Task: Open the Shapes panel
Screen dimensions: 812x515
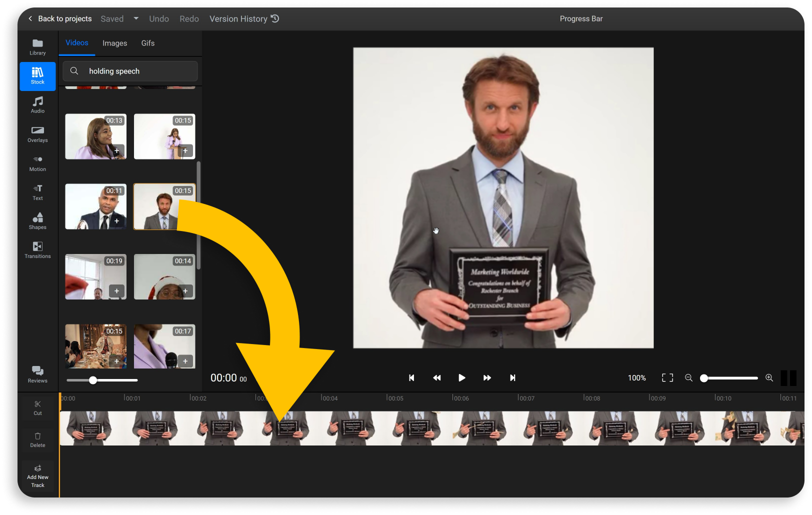Action: (37, 221)
